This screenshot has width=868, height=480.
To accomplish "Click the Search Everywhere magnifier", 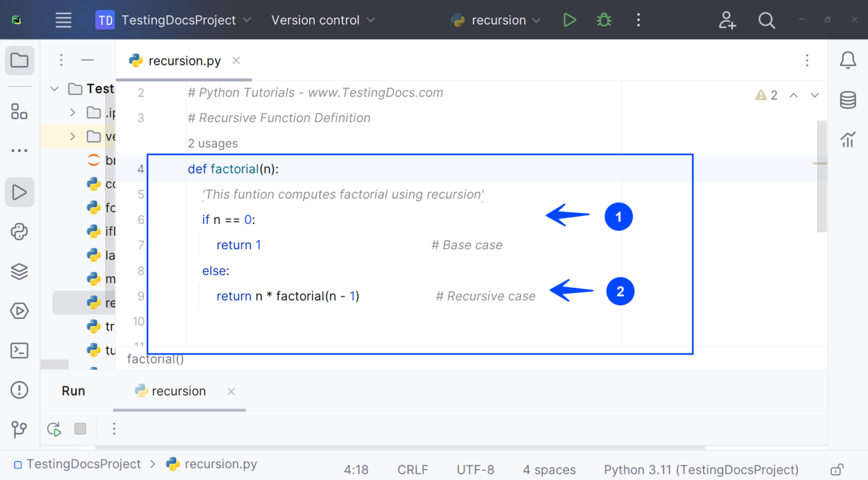I will coord(766,21).
